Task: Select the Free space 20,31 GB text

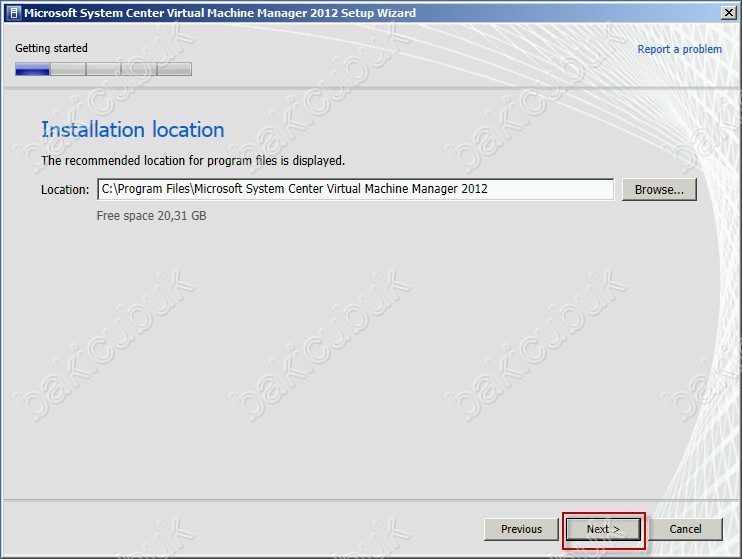Action: click(151, 216)
